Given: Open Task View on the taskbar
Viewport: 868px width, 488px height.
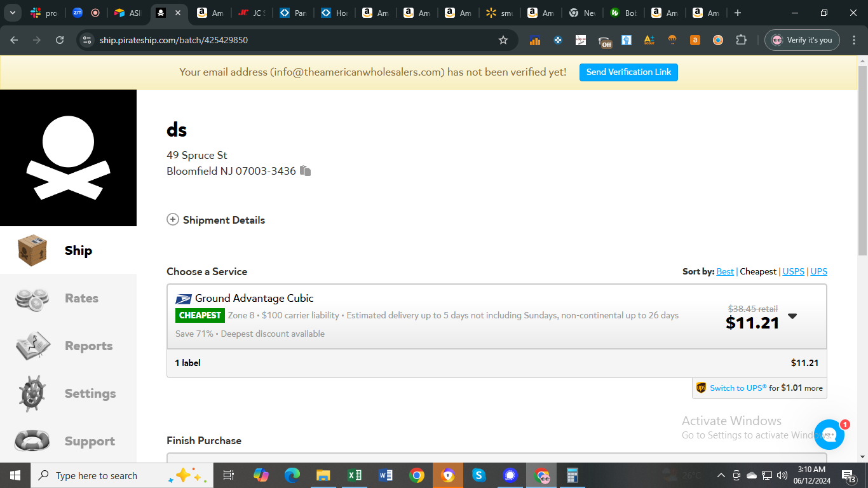Looking at the screenshot, I should pyautogui.click(x=229, y=475).
